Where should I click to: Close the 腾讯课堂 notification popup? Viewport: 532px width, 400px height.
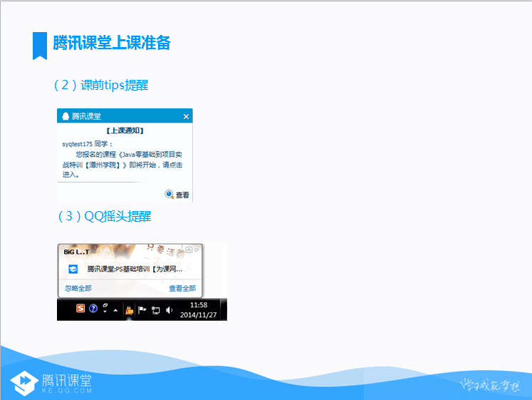(186, 116)
